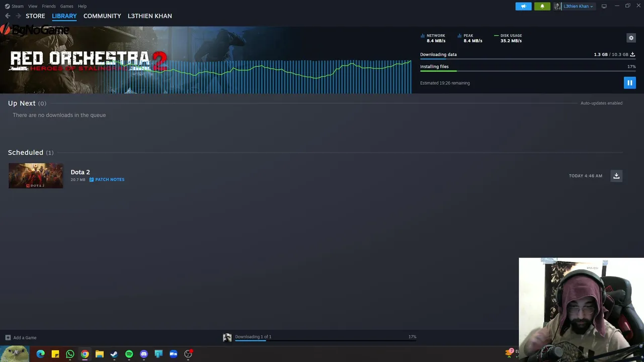Open WhatsApp from the taskbar
This screenshot has width=644, height=362.
pyautogui.click(x=70, y=354)
